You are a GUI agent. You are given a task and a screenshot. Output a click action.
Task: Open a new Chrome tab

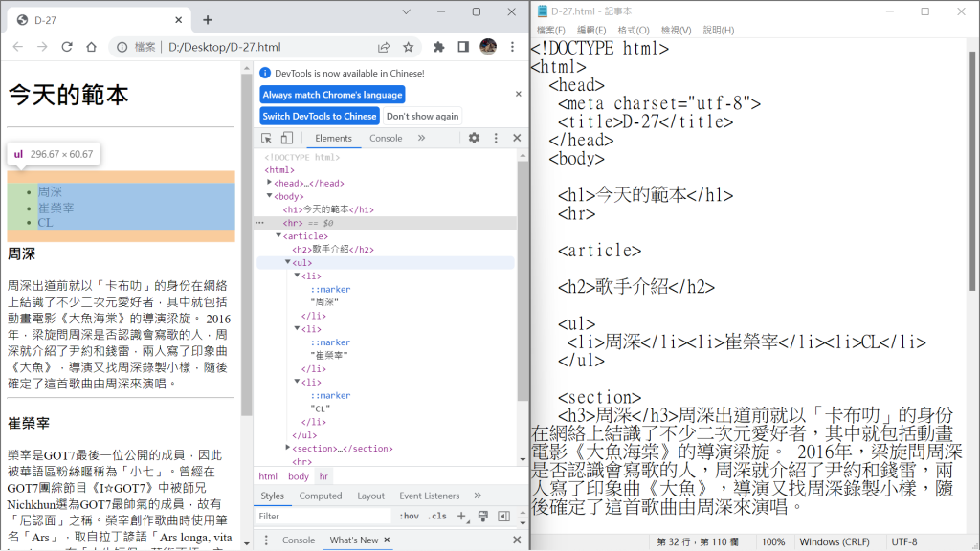[x=208, y=20]
